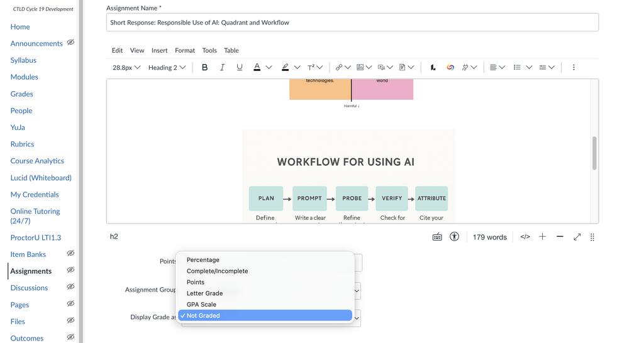Open the Table menu
Viewport: 644px width, 343px height.
click(231, 50)
